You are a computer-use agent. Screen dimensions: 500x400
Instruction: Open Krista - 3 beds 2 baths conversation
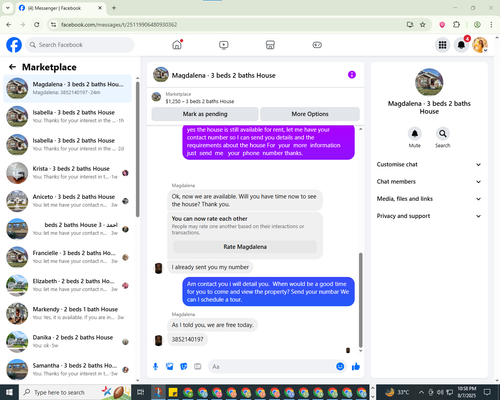click(68, 173)
